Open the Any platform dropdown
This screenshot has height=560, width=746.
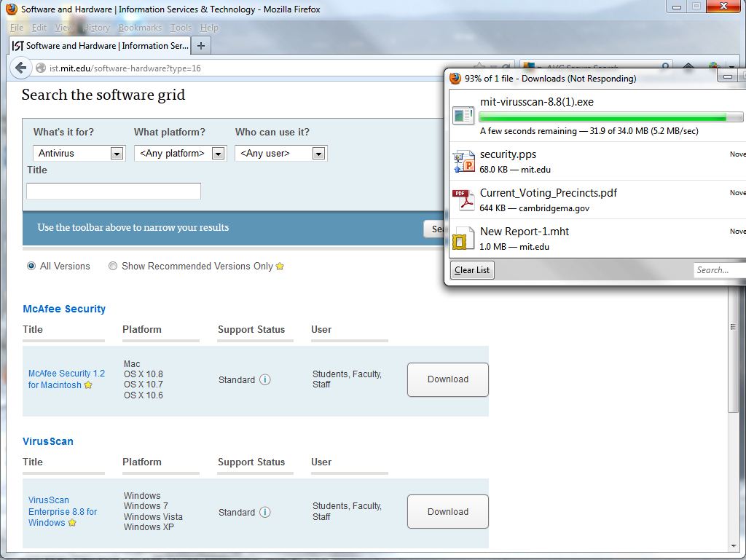click(x=217, y=154)
